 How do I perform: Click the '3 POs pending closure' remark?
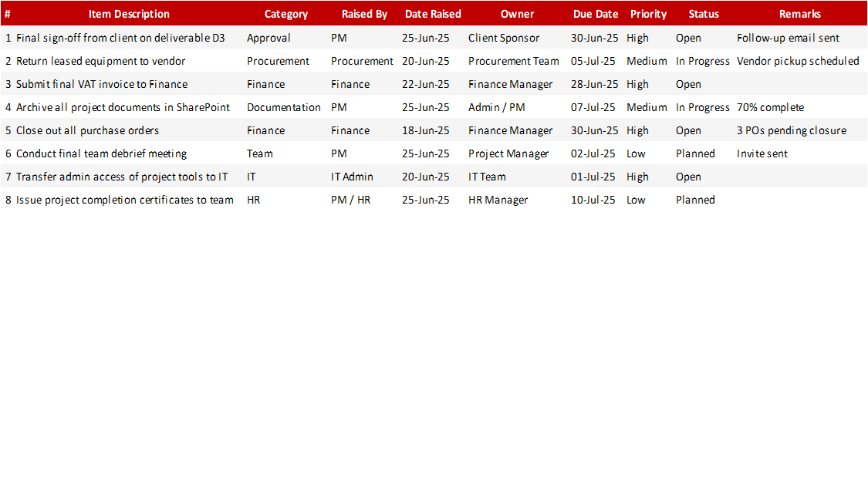click(792, 131)
